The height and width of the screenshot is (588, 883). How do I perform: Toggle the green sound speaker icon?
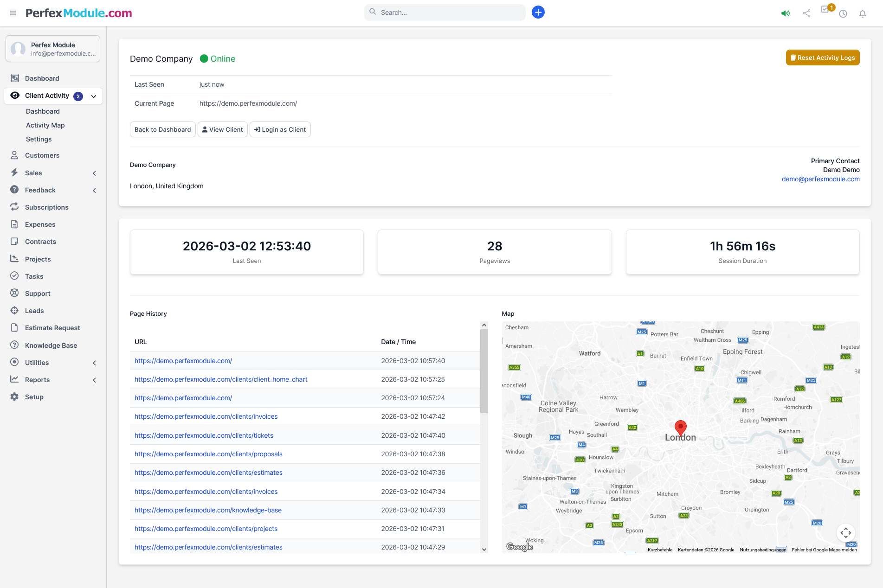click(785, 13)
